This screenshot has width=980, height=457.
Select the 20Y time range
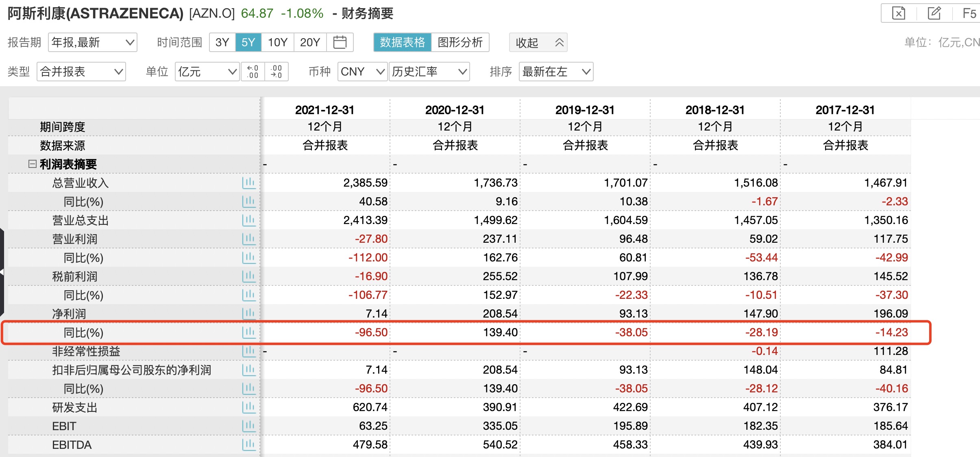click(x=310, y=42)
